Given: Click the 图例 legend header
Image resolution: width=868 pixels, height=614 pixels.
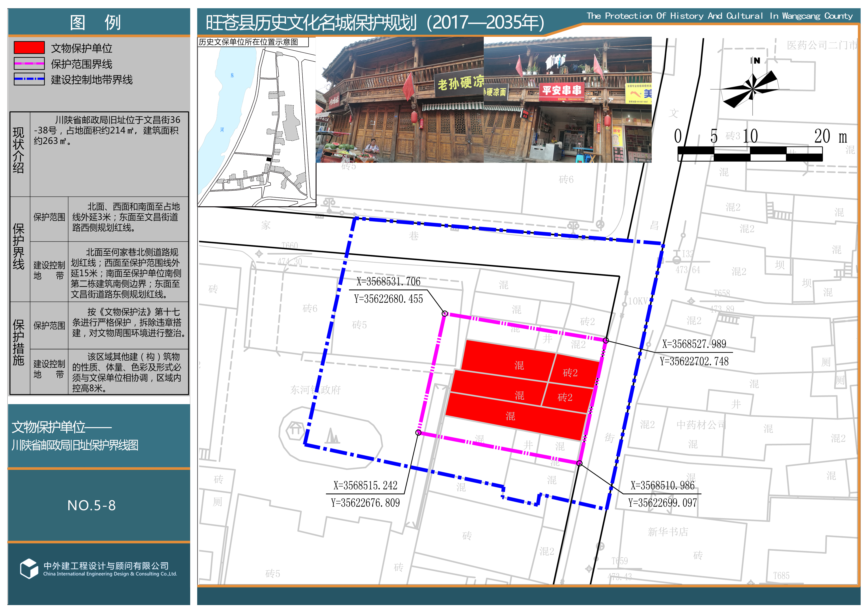Looking at the screenshot, I should coord(95,22).
